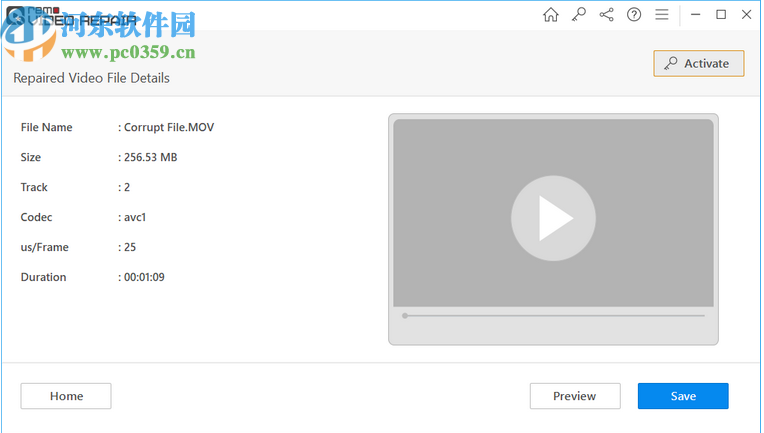Select the size value 256.53 MB

[151, 157]
